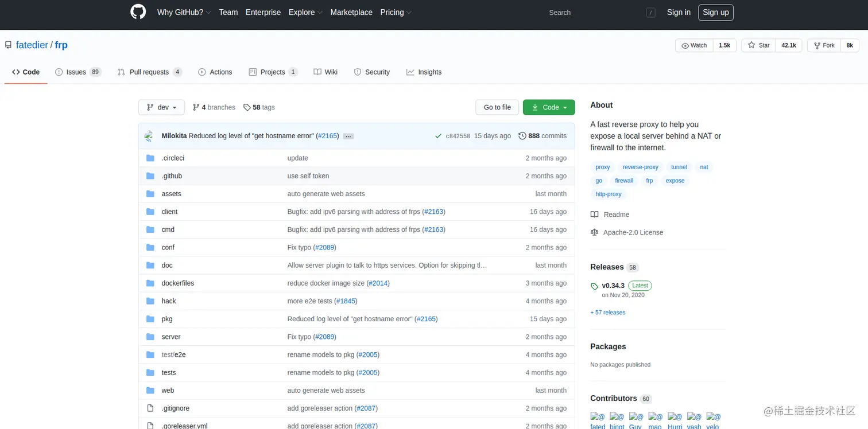Open the + 57 releases link

coord(607,313)
